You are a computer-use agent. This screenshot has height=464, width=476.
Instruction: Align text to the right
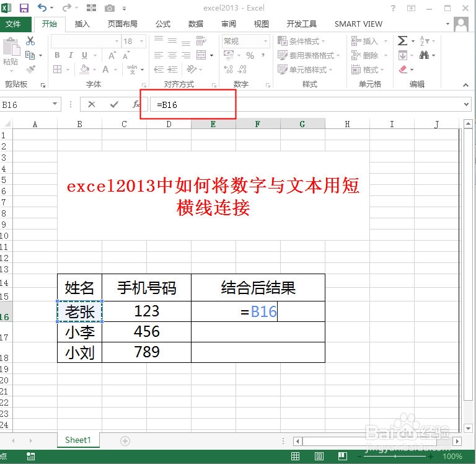tap(186, 55)
